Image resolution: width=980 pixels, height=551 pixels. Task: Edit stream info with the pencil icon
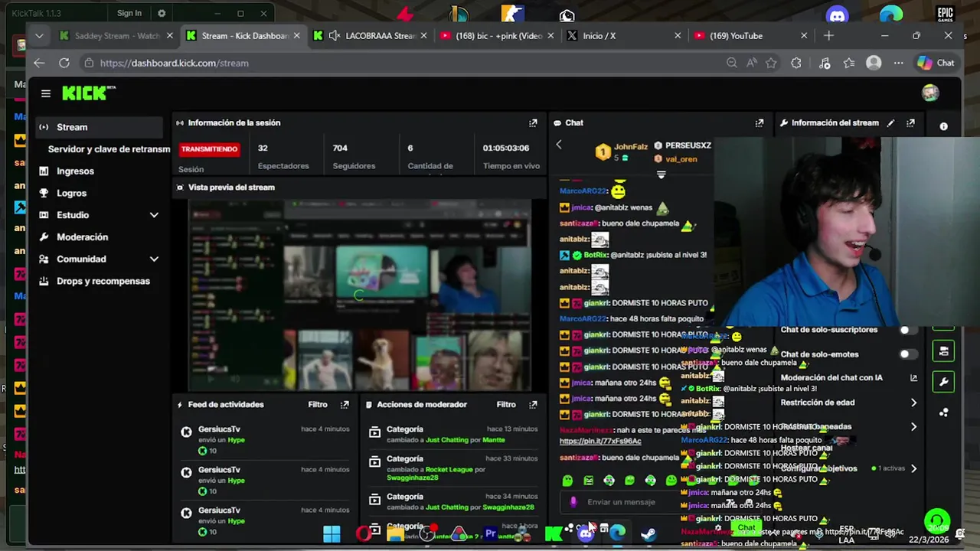(x=890, y=122)
